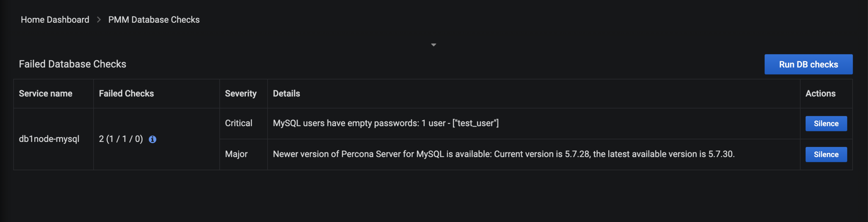The height and width of the screenshot is (222, 868).
Task: Select the Major severity cell
Action: (236, 154)
